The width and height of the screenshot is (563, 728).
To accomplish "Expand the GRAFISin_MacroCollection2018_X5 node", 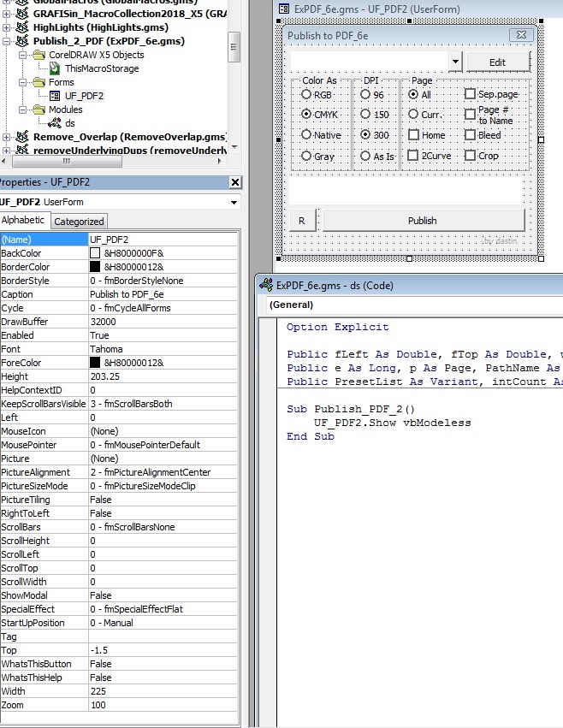I will coord(7,14).
